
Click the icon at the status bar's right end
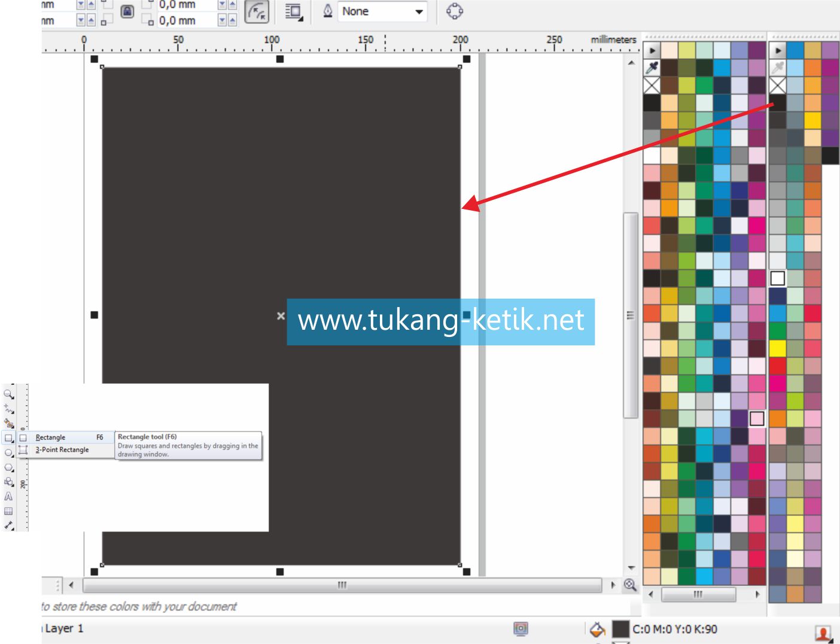[x=824, y=633]
